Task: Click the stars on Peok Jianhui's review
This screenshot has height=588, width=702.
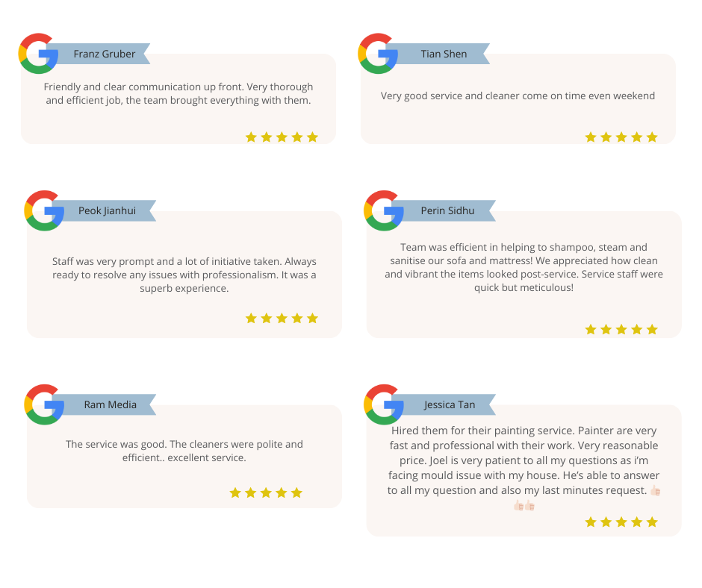Action: tap(282, 319)
